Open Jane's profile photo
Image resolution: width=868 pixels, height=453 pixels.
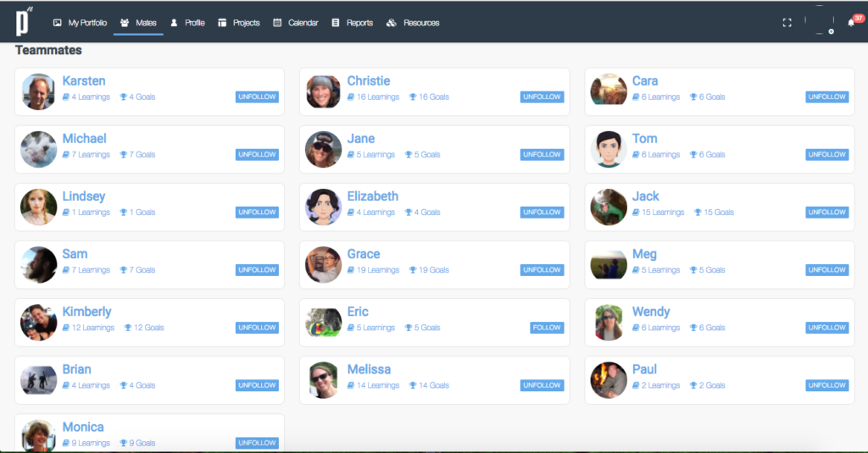323,149
